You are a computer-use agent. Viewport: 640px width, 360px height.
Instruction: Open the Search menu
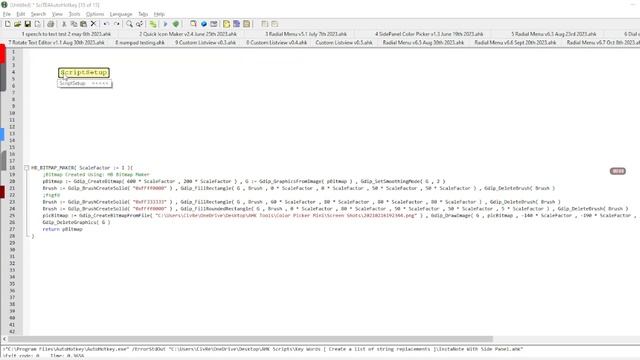tap(38, 14)
